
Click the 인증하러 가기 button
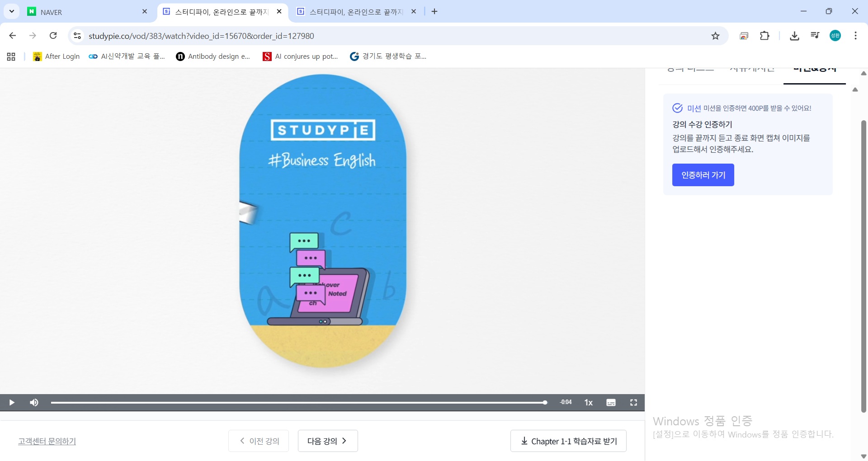[x=703, y=175]
